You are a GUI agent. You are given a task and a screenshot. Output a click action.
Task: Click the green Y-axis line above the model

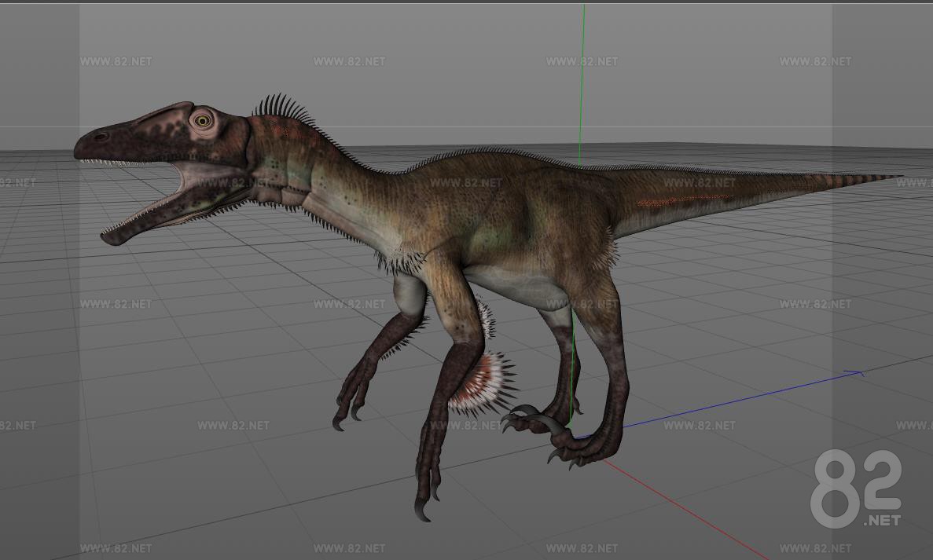(582, 83)
